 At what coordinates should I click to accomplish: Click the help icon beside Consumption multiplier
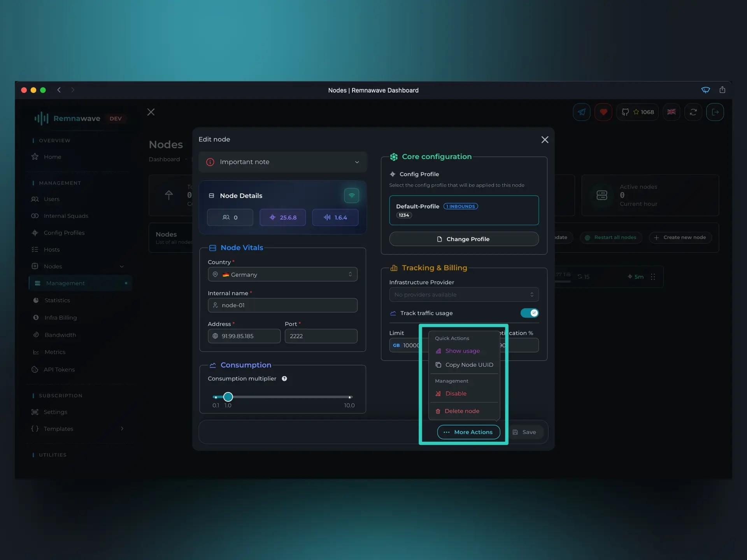click(284, 378)
